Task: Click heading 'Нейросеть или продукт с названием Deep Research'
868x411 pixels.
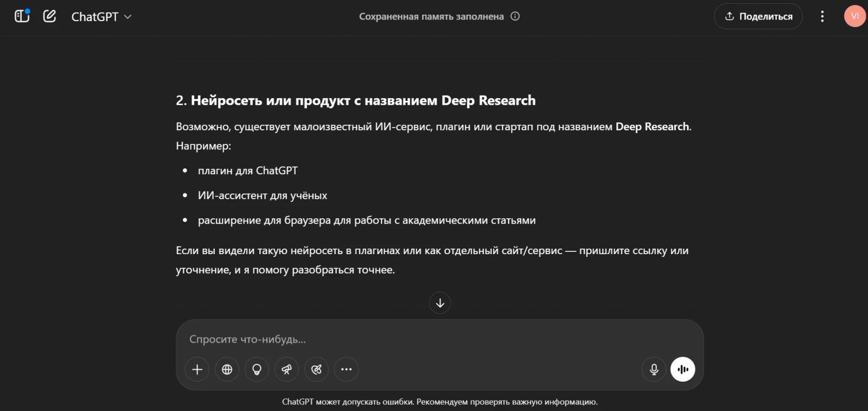Action: tap(363, 100)
